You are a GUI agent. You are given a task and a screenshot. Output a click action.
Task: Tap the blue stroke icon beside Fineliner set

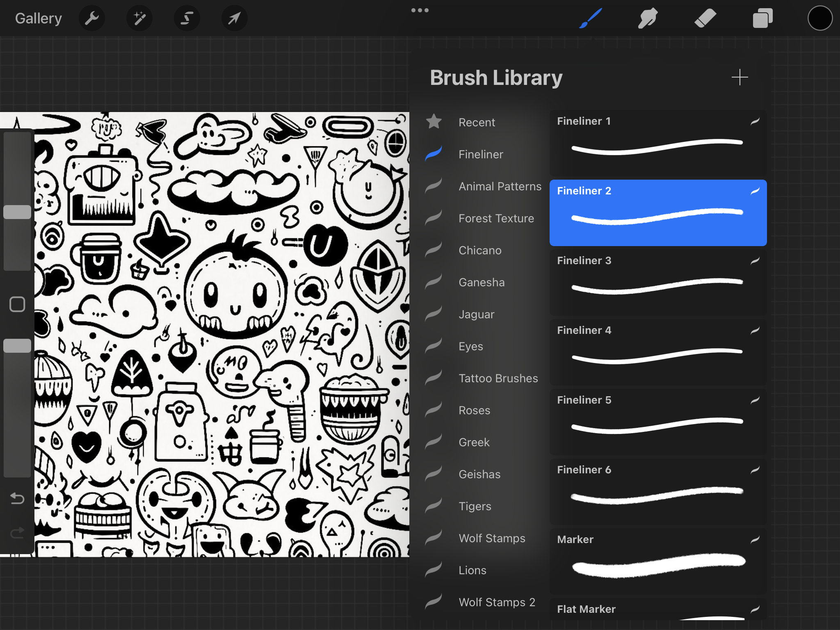click(434, 153)
